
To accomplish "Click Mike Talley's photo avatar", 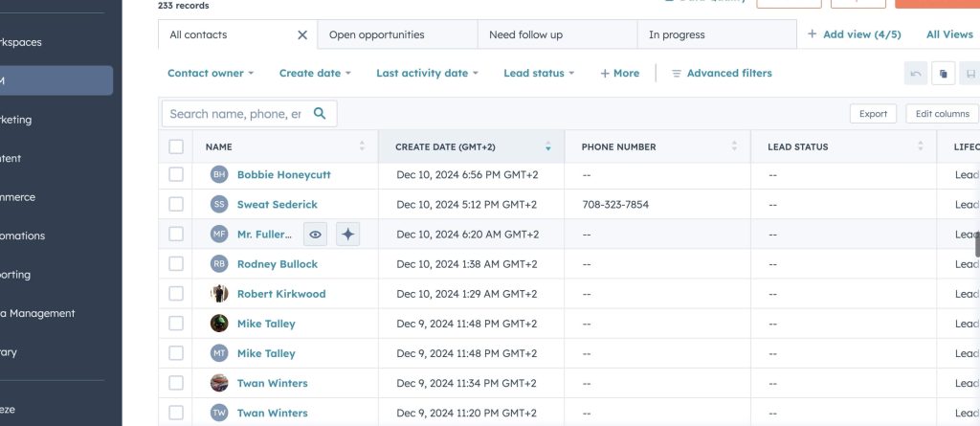I will [219, 324].
